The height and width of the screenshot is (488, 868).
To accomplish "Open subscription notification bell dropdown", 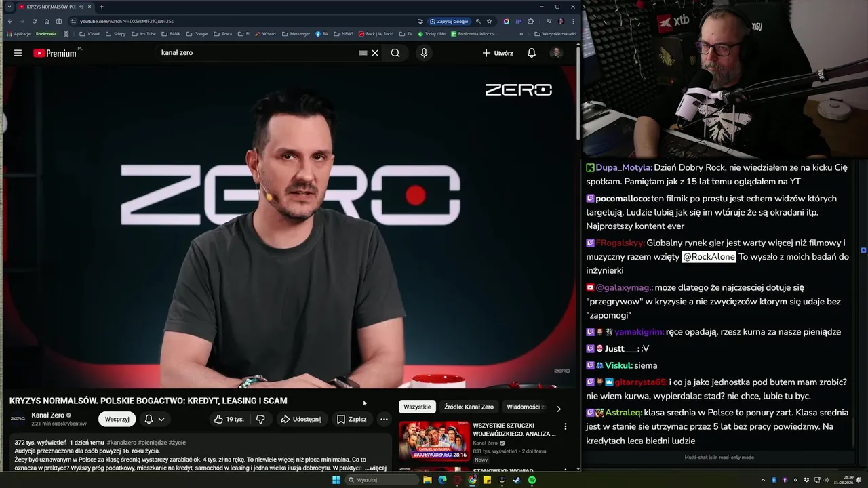I will point(155,420).
